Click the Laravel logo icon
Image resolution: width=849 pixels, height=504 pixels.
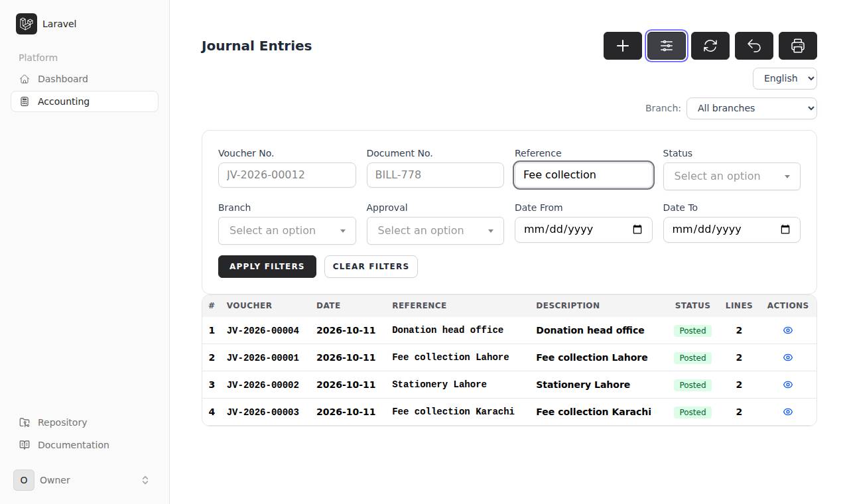tap(27, 24)
